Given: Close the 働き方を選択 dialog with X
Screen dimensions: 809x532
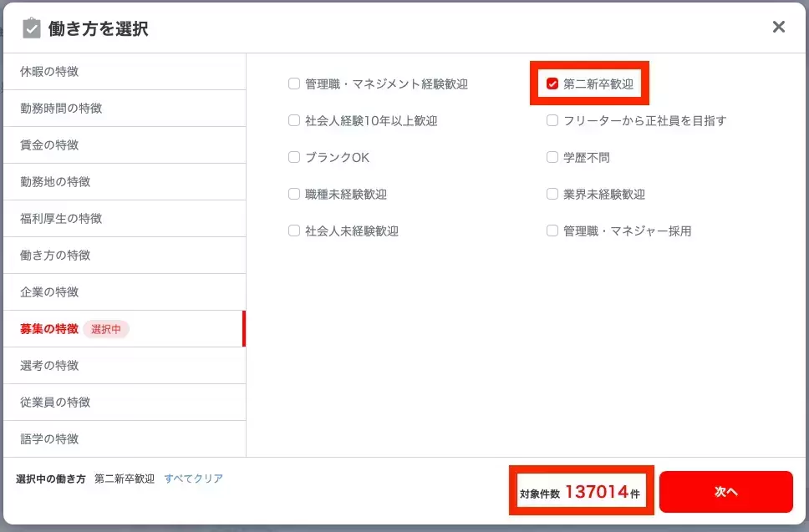Looking at the screenshot, I should click(x=779, y=27).
